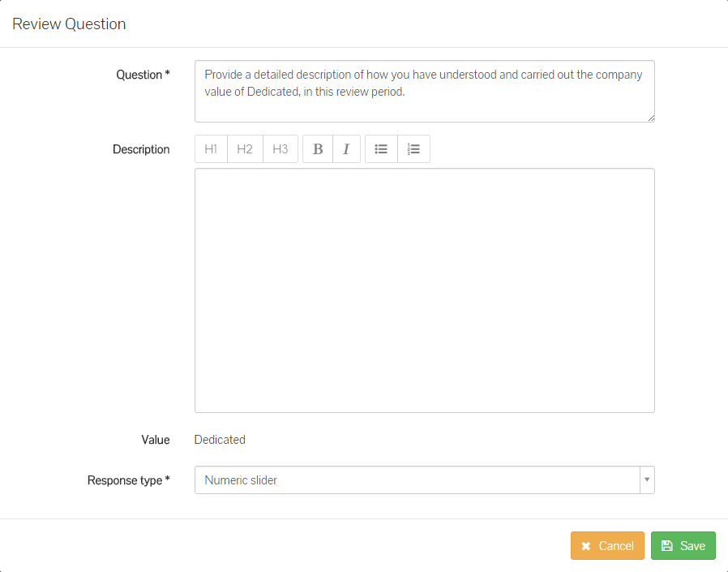728x572 pixels.
Task: Click the Question textarea resize handle
Action: pyautogui.click(x=650, y=118)
